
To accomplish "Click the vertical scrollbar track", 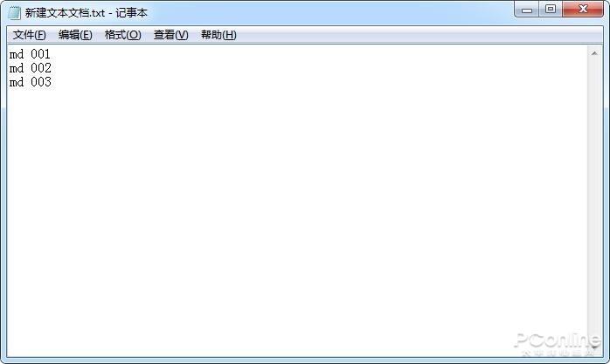I will pyautogui.click(x=594, y=202).
